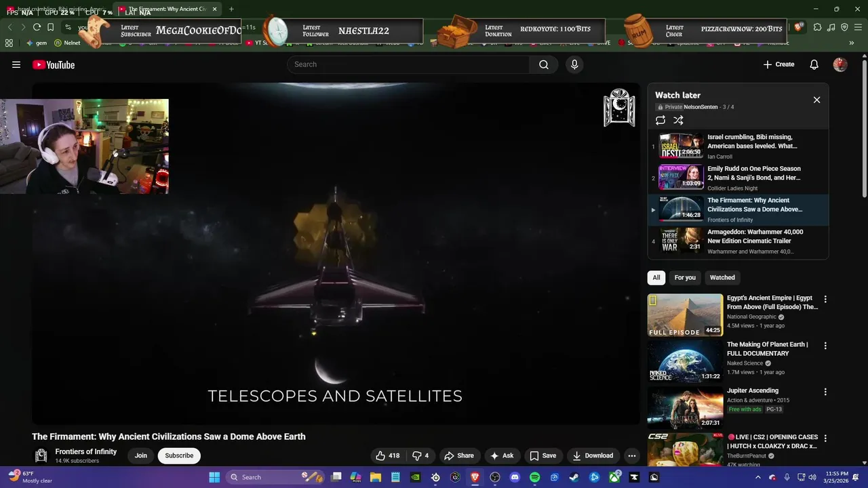
Task: Close The Firmament browser tab
Action: 215,9
